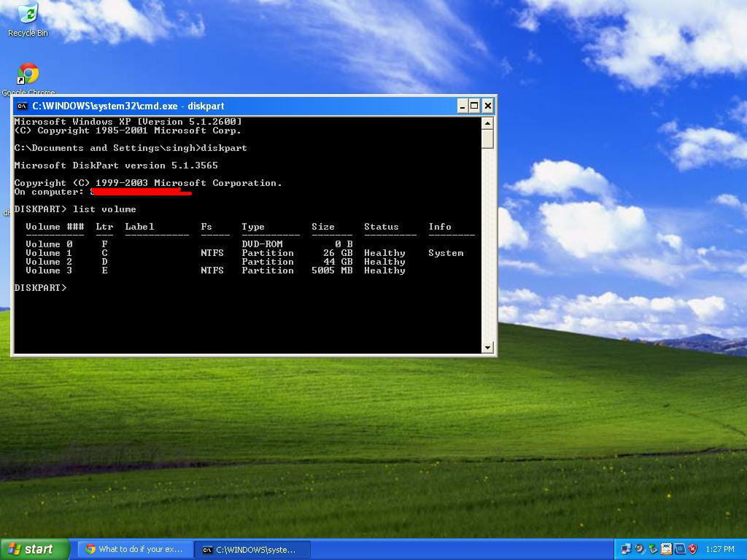Click 'NTFS' in the Volume 1 row

212,253
